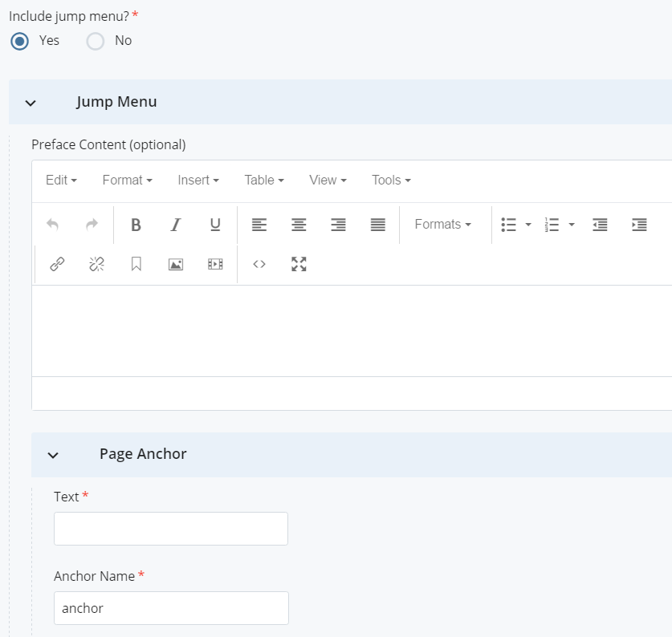Screen dimensions: 672x637
Task: Open bullet list style dropdown arrow
Action: pyautogui.click(x=528, y=225)
